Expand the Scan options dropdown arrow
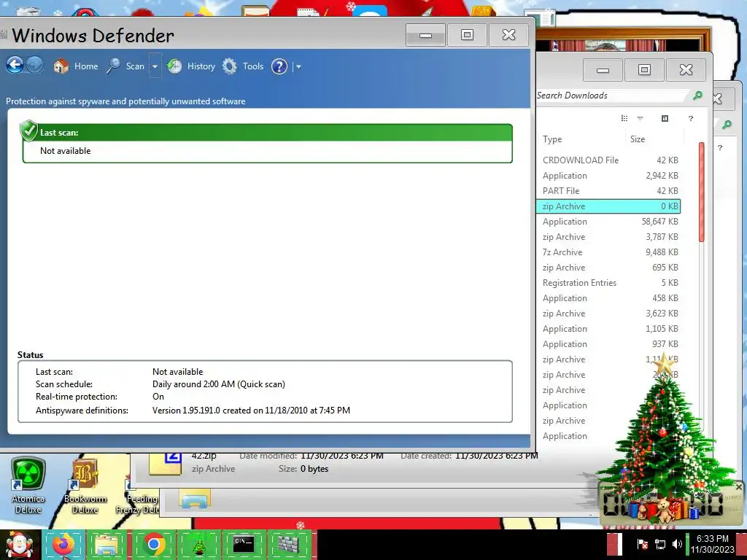Image resolution: width=747 pixels, height=560 pixels. (x=155, y=66)
